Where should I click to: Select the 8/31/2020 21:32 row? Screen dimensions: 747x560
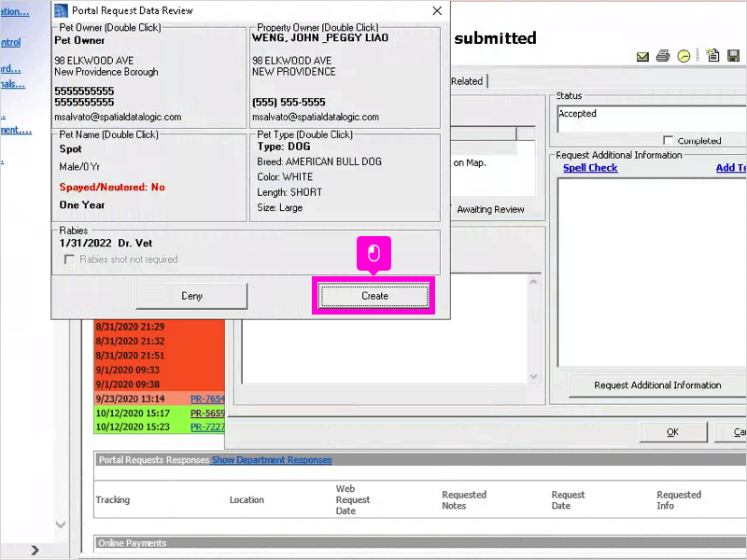159,341
